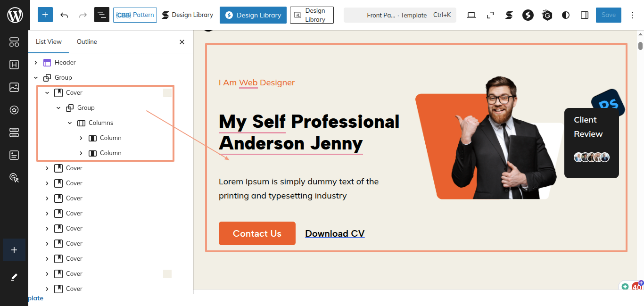Collapse the Columns block in List View
Screen dimensions: 644x306
click(70, 123)
